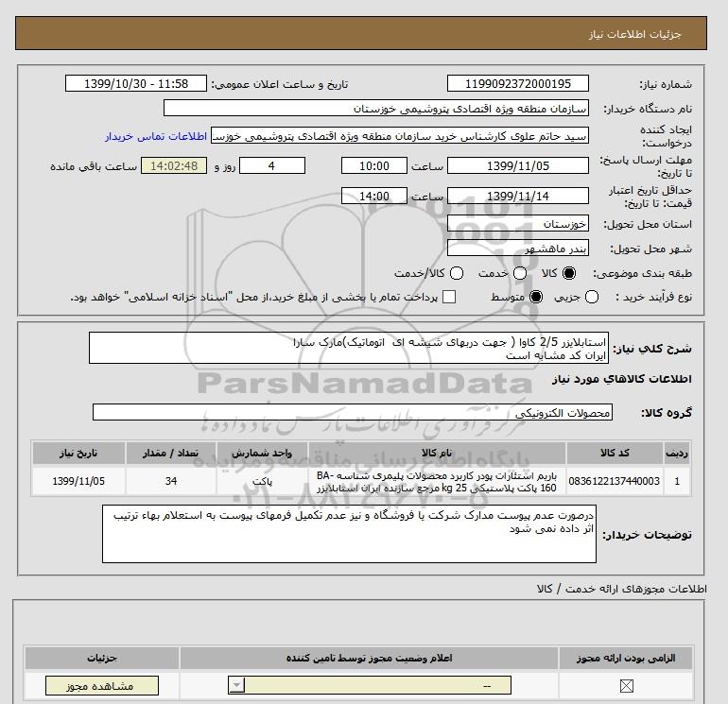The width and height of the screenshot is (728, 704).
Task: Click buyer organization name field
Action: tap(376, 109)
